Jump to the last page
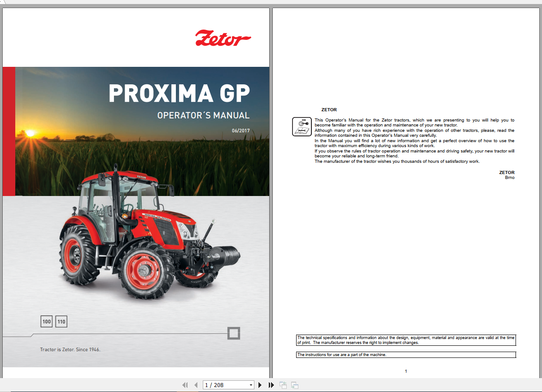The image size is (542, 392). tap(271, 385)
